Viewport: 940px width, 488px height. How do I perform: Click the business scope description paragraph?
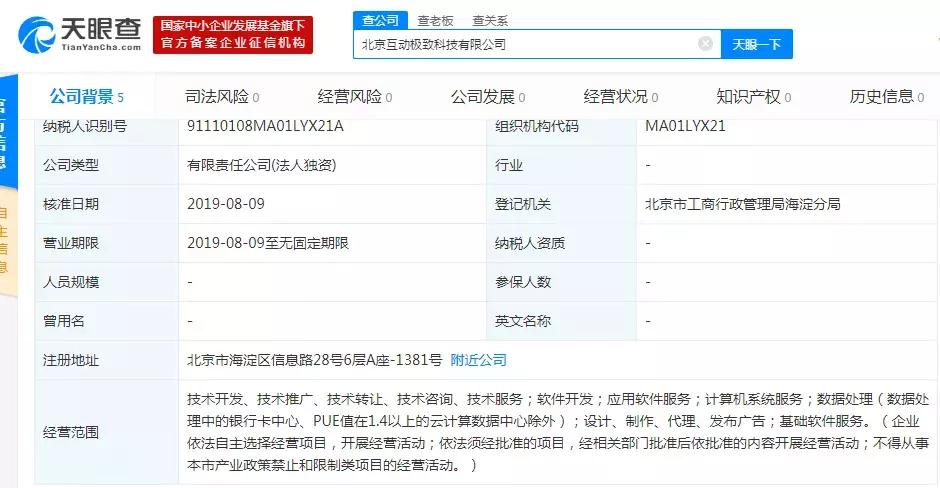558,432
